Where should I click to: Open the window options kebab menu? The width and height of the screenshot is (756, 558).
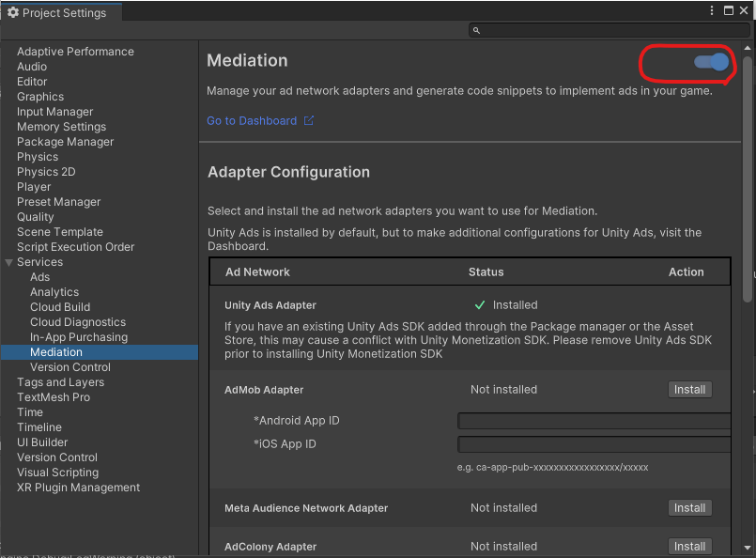tap(712, 10)
